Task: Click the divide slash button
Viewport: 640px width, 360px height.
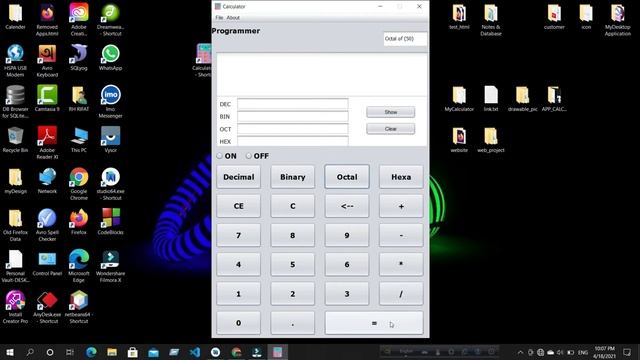Action: (401, 294)
